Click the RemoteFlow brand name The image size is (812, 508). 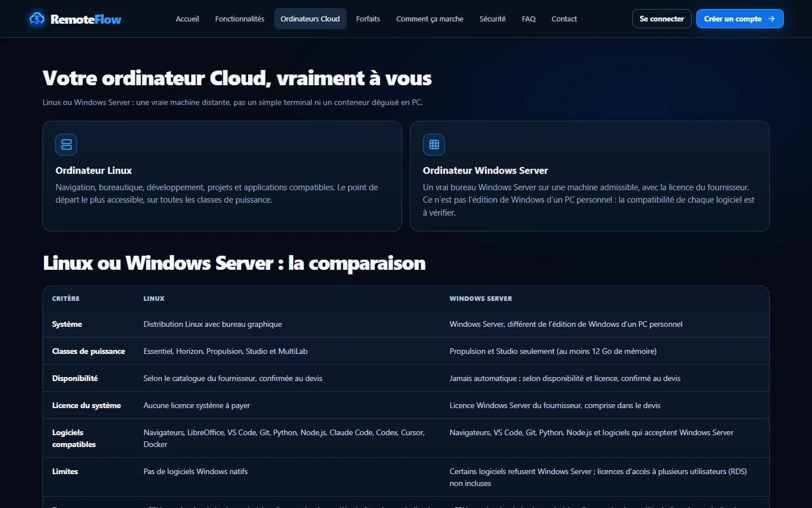[x=86, y=19]
